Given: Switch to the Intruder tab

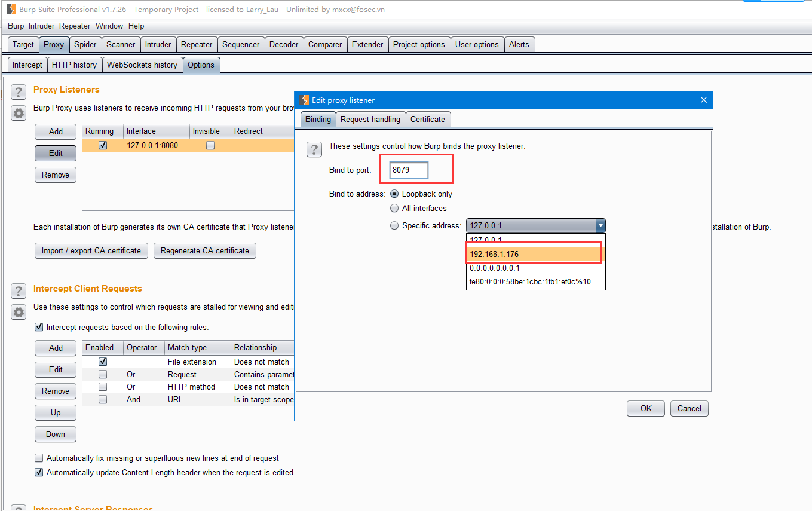Looking at the screenshot, I should (158, 44).
